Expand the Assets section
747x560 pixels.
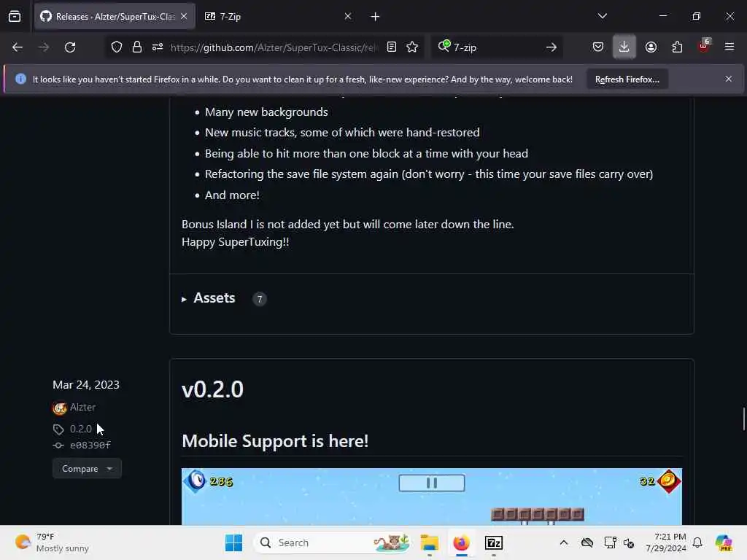coord(209,298)
